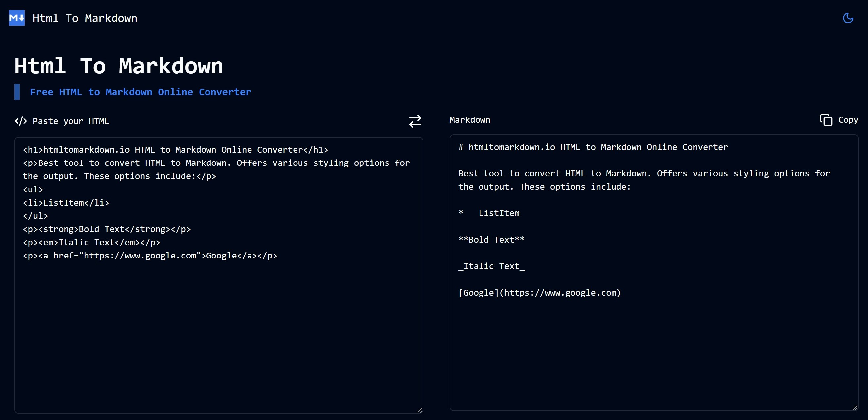The width and height of the screenshot is (868, 420).
Task: Click the resize handle of the HTML textarea
Action: pos(420,410)
